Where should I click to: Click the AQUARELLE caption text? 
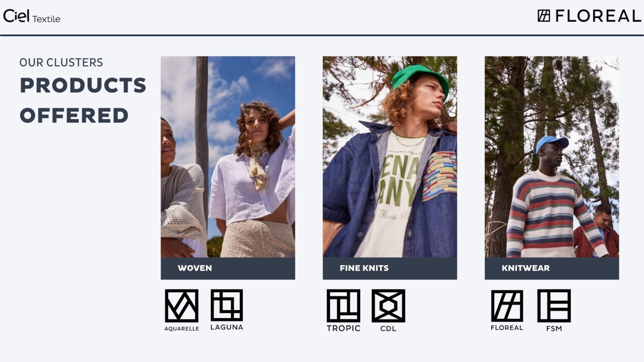[x=182, y=329]
